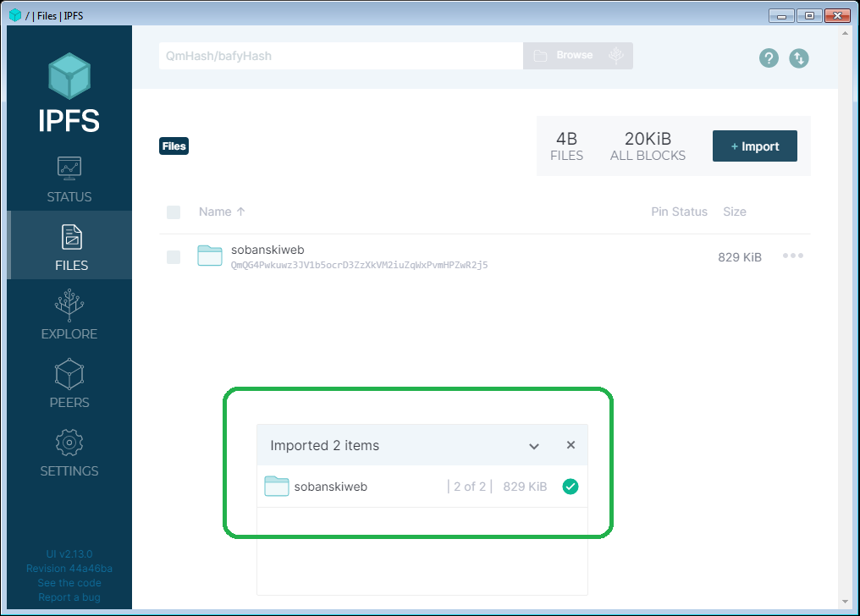Check the sobanskiweb row checkbox
The height and width of the screenshot is (616, 860).
[174, 257]
